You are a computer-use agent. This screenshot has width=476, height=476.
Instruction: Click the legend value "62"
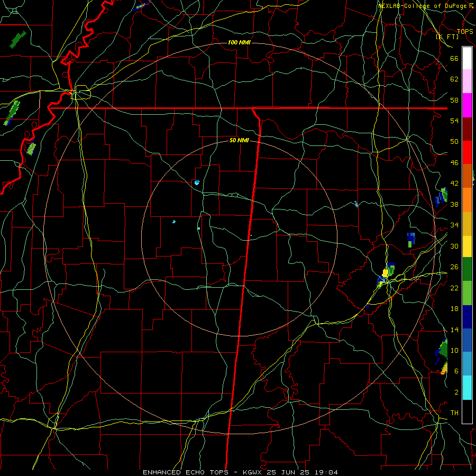[x=454, y=79]
